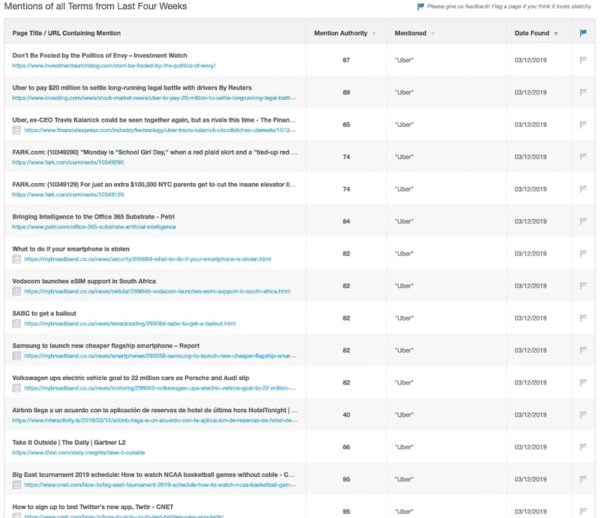Flag the Investment Watch mention row
This screenshot has height=518, width=600.
pyautogui.click(x=583, y=60)
